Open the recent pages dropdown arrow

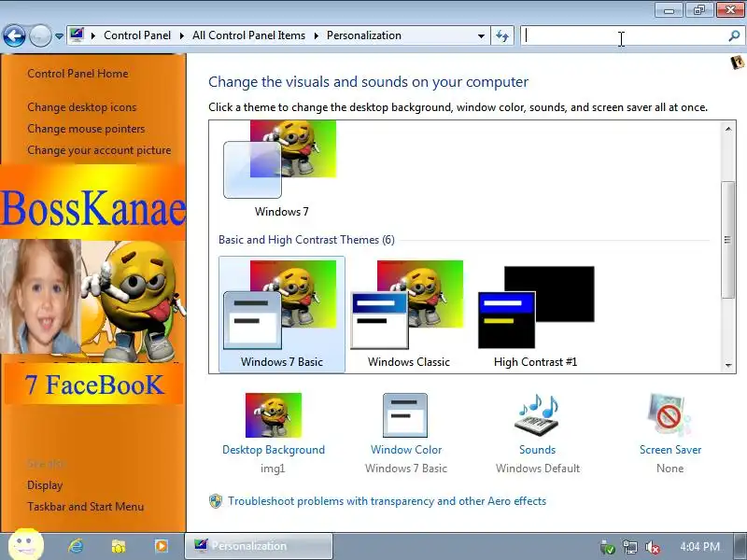point(59,36)
